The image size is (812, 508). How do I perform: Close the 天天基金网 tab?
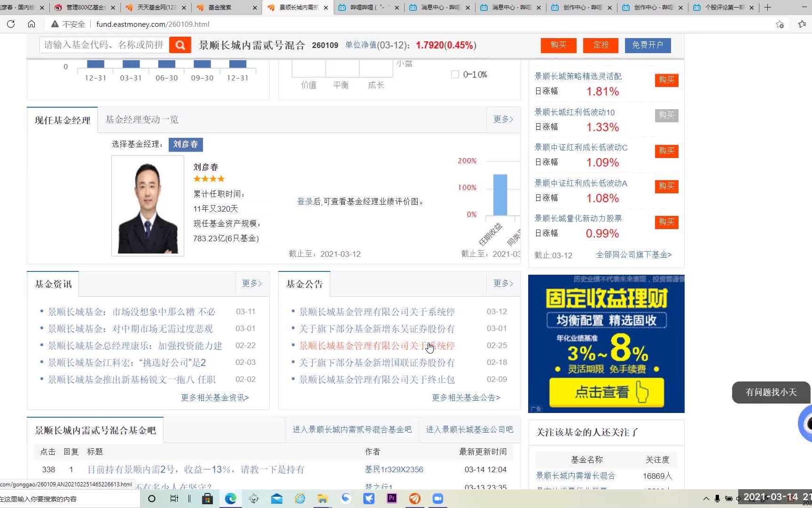click(184, 8)
